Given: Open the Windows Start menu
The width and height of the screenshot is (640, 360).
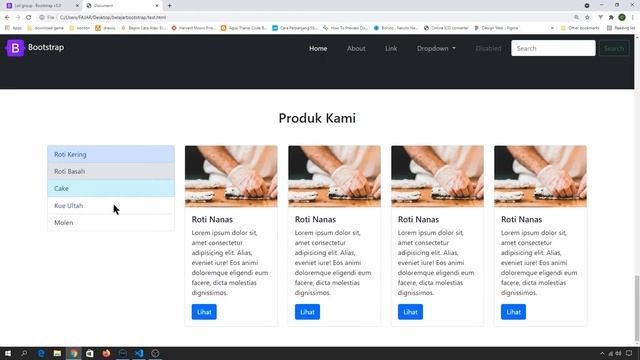Looking at the screenshot, I should pyautogui.click(x=8, y=353).
